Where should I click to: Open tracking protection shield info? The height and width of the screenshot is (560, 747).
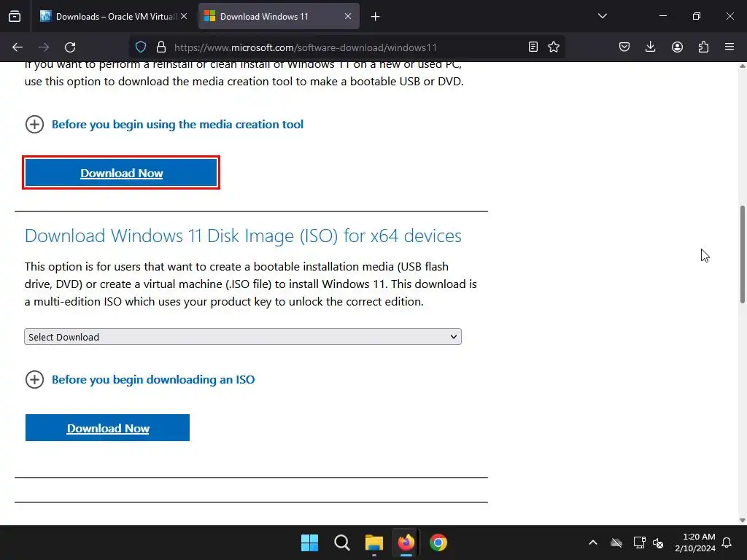click(141, 47)
